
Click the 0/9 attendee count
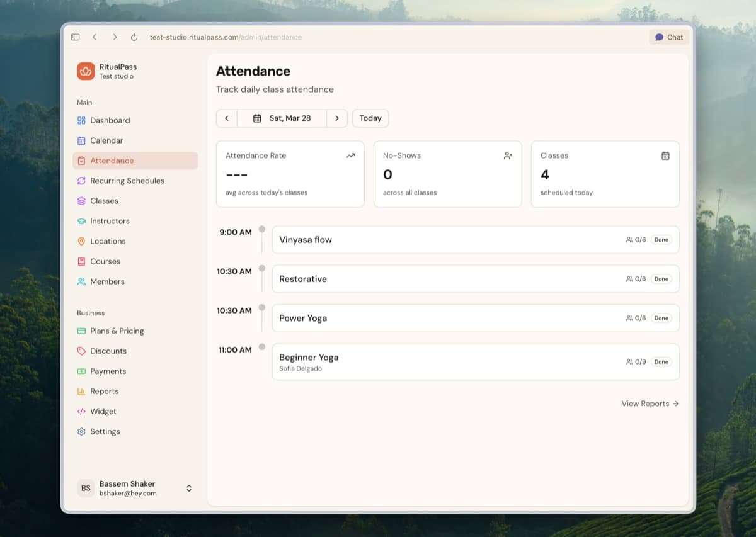(x=636, y=362)
